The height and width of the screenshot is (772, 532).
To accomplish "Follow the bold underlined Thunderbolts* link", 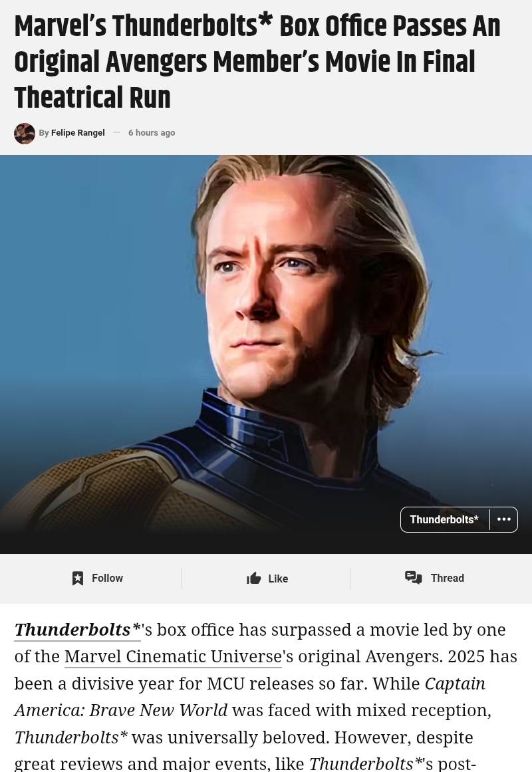I will click(x=77, y=630).
